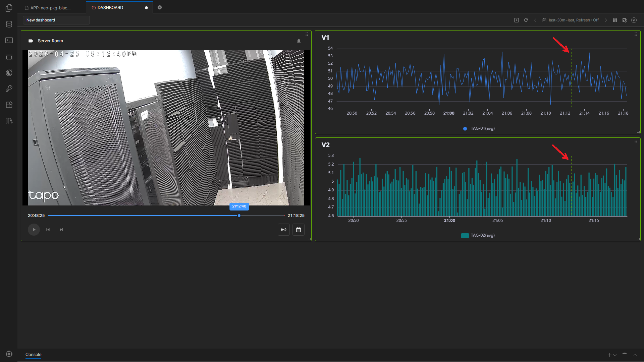Open the timer icon in sidebar
The image size is (644, 362).
pos(9,72)
